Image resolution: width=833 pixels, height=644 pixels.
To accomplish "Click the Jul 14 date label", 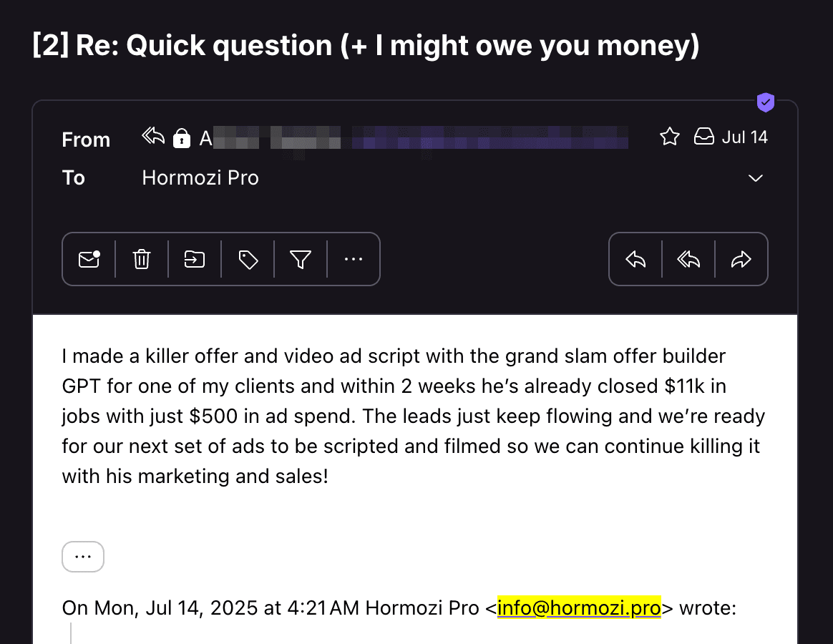I will pyautogui.click(x=744, y=137).
